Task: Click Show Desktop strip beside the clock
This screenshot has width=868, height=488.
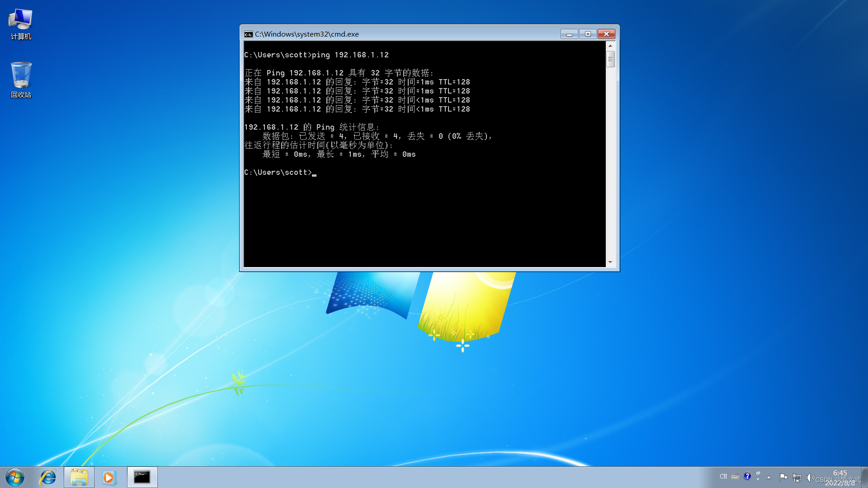Action: click(864, 477)
